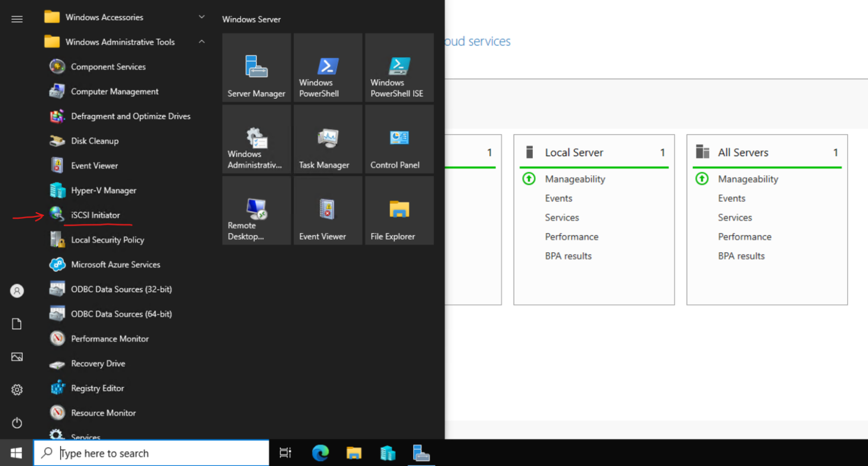This screenshot has height=466, width=868.
Task: Select Computer Management from the menu
Action: (114, 91)
